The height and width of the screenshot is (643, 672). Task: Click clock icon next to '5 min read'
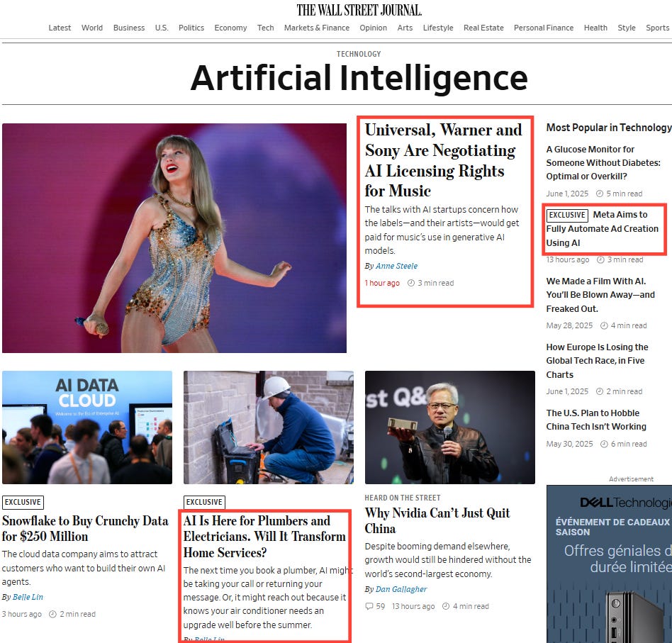[600, 194]
